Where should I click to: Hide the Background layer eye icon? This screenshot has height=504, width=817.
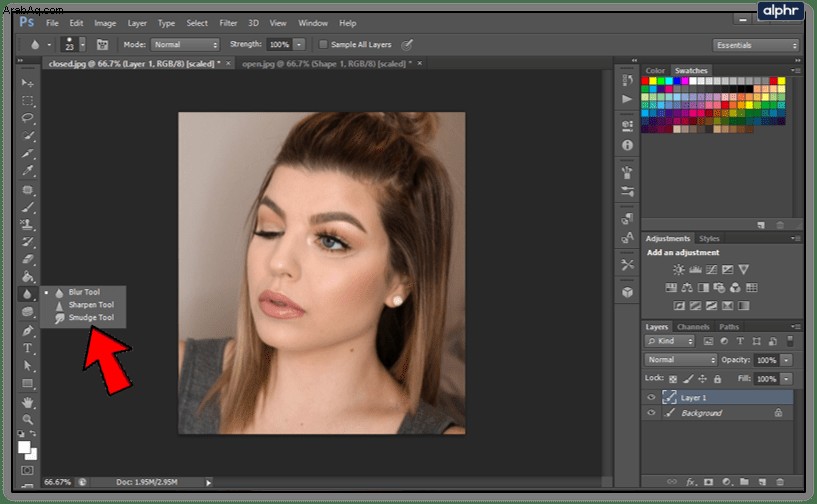[x=651, y=413]
